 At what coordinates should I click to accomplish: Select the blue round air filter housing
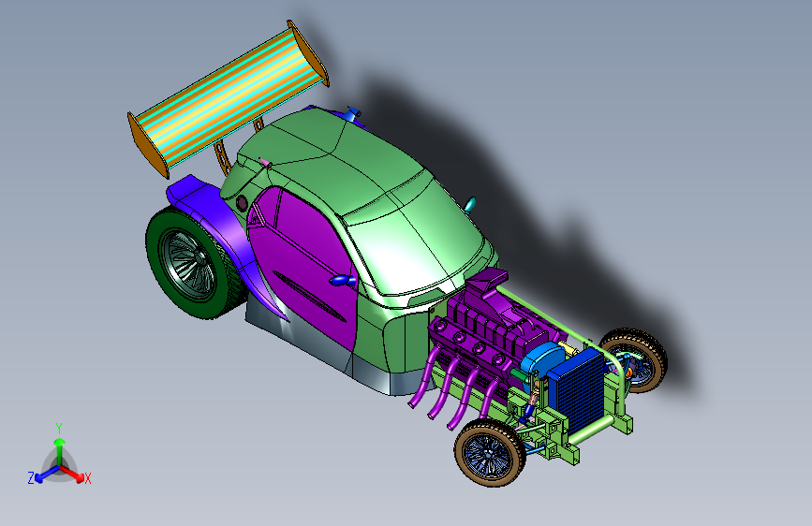(542, 361)
